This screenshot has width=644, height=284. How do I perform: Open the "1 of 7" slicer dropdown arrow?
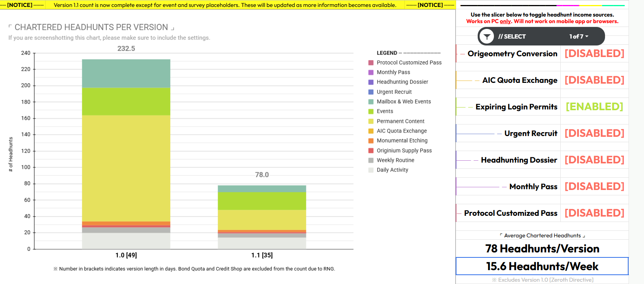[587, 36]
